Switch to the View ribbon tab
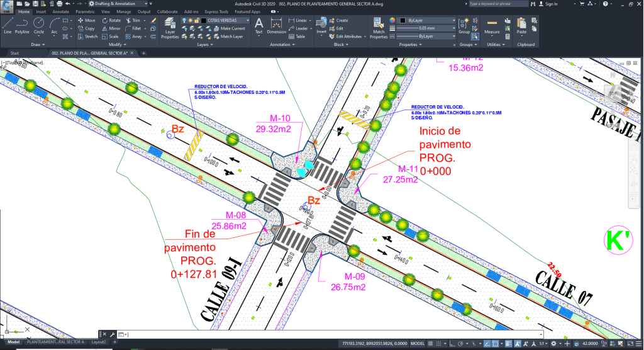Screen dimensions: 644x350 click(106, 11)
